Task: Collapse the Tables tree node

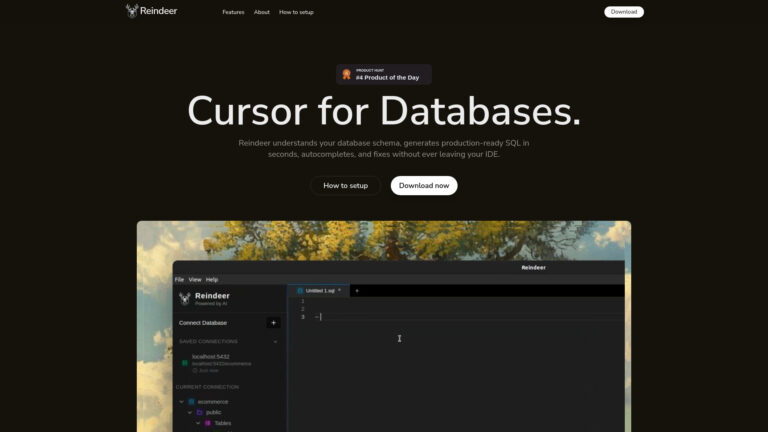Action: 198,423
